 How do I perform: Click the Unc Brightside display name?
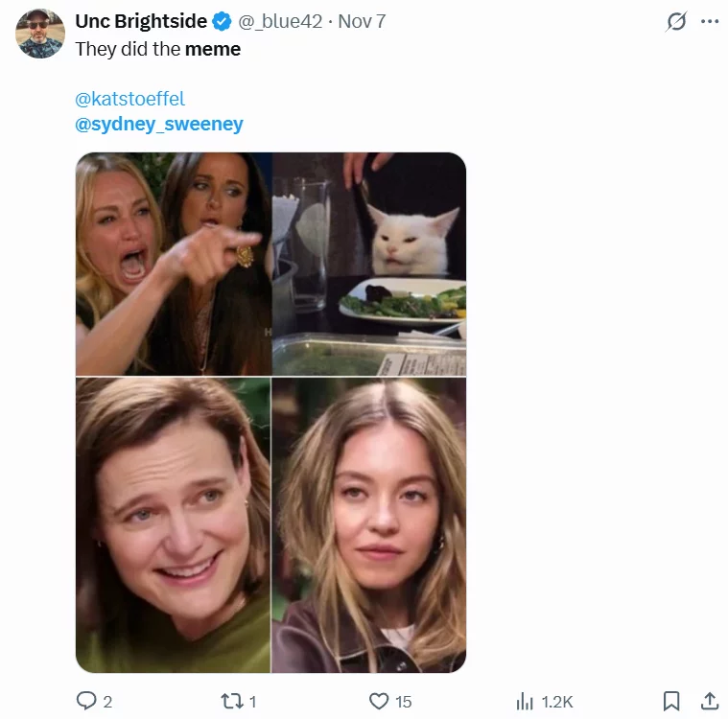click(141, 21)
